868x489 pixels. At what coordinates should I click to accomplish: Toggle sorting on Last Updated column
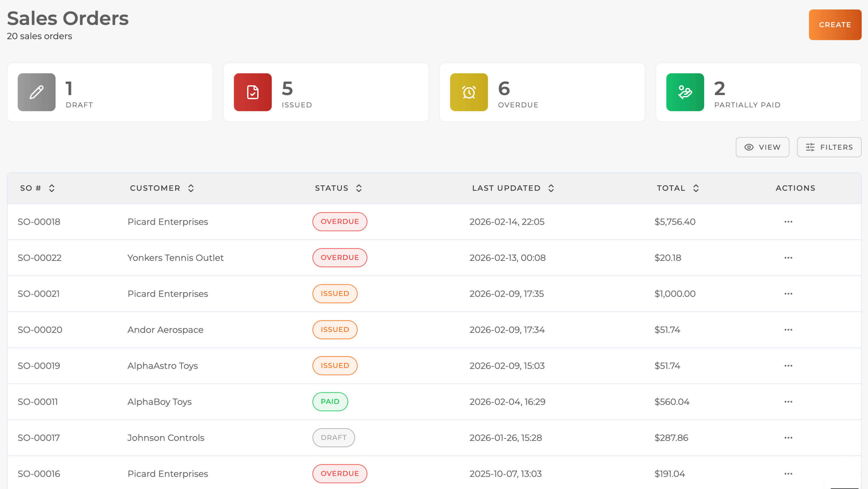tap(551, 188)
